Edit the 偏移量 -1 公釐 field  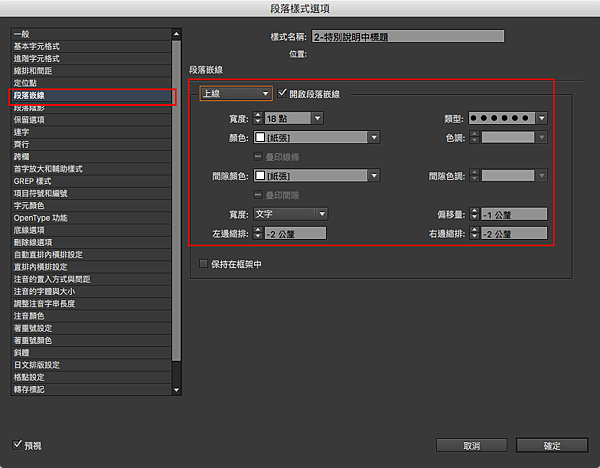[x=514, y=214]
